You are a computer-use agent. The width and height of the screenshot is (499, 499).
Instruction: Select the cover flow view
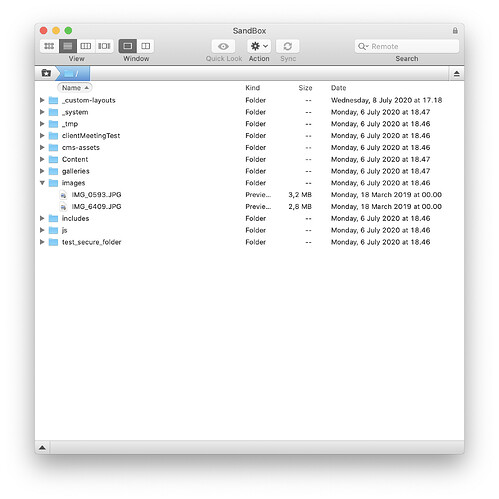(x=104, y=46)
